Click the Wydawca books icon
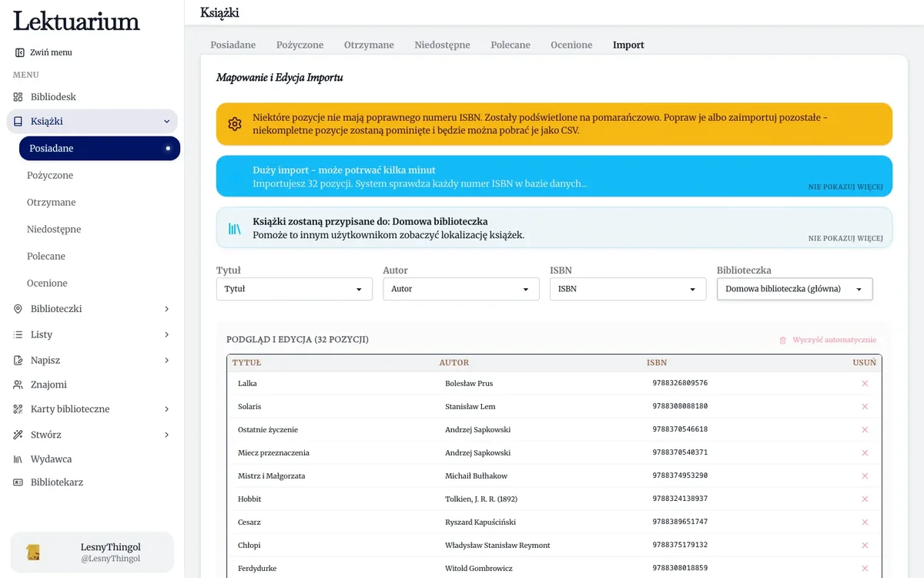The width and height of the screenshot is (924, 578). click(x=18, y=459)
